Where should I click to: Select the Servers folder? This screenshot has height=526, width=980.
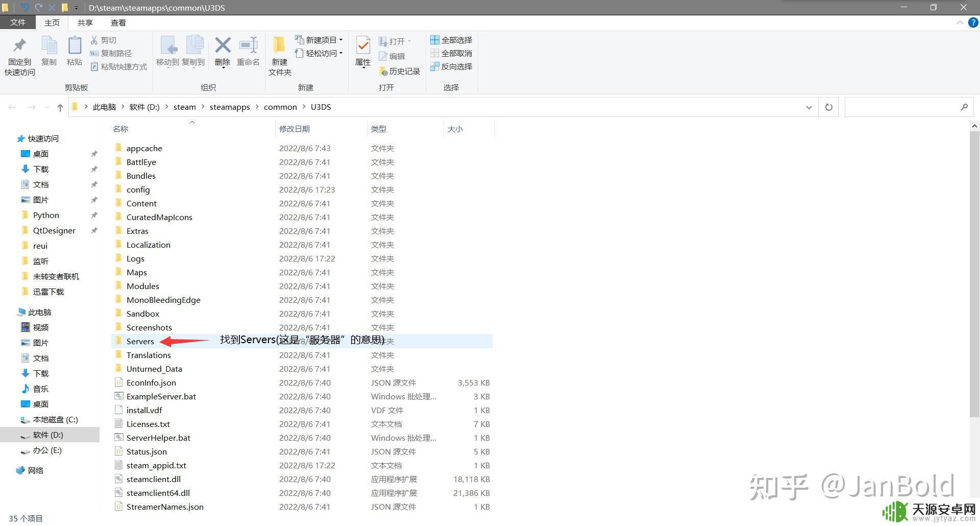pyautogui.click(x=140, y=341)
